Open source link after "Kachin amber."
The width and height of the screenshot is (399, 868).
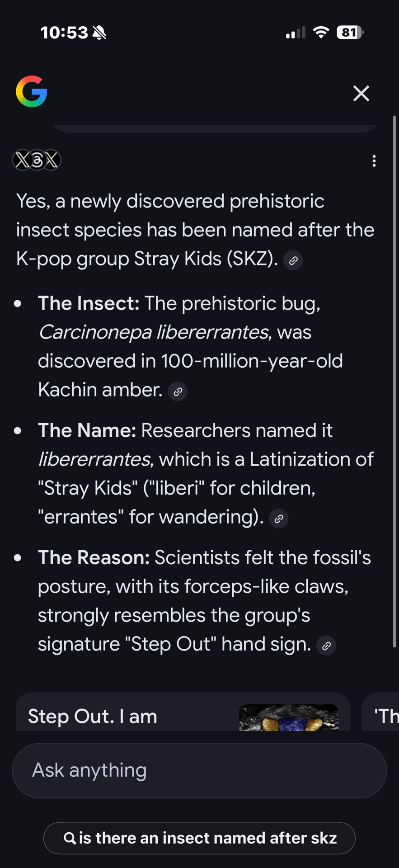178,392
